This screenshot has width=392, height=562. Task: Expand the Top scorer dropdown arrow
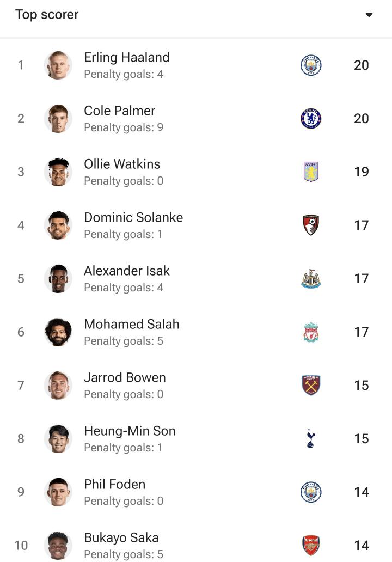369,15
